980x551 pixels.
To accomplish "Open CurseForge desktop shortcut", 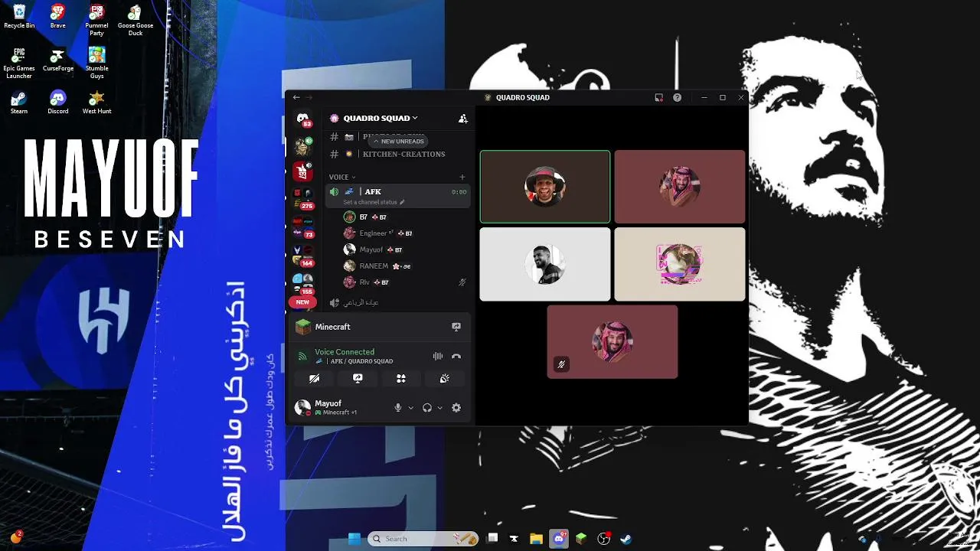I will click(x=58, y=60).
